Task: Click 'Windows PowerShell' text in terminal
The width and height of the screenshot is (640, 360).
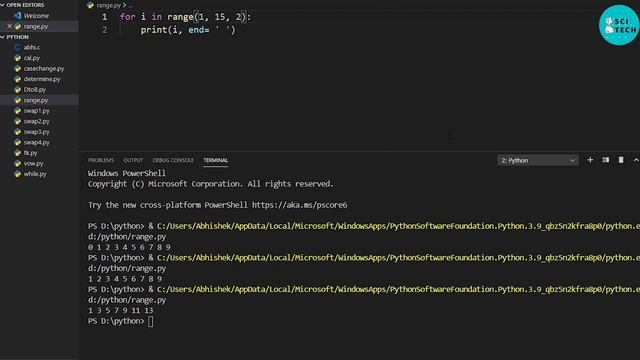Action: point(127,173)
